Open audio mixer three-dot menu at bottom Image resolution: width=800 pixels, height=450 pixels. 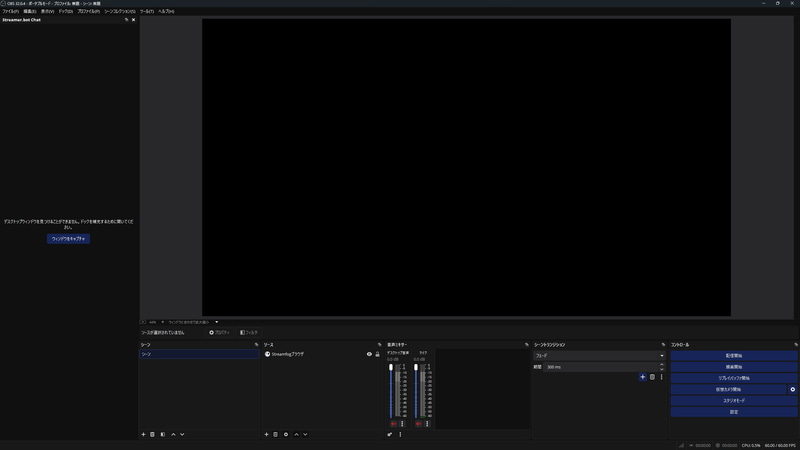400,435
